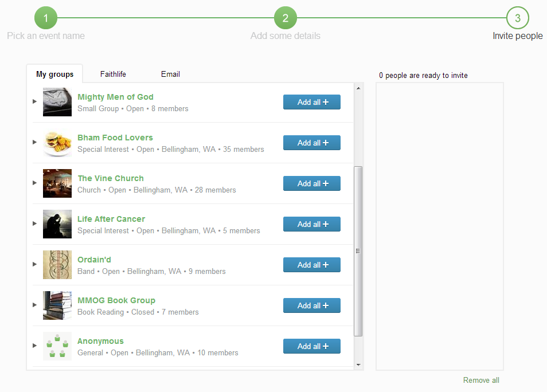
Task: Switch to the Faithlife tab
Action: tap(113, 74)
